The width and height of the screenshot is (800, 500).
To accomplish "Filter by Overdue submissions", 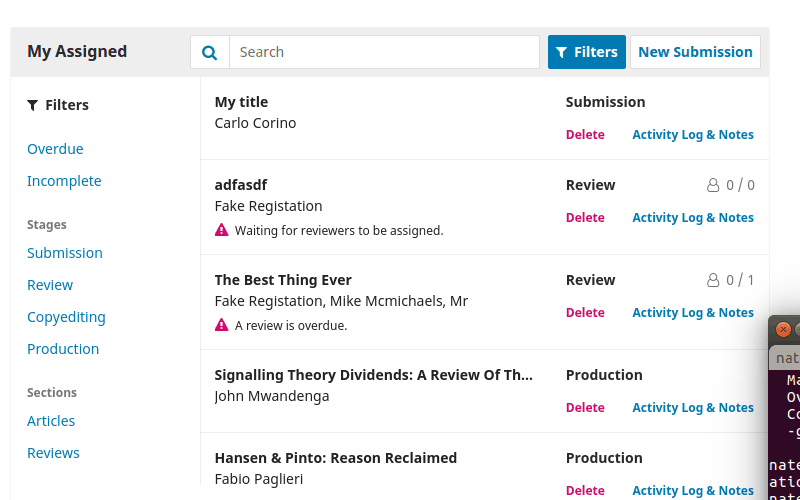I will click(55, 149).
